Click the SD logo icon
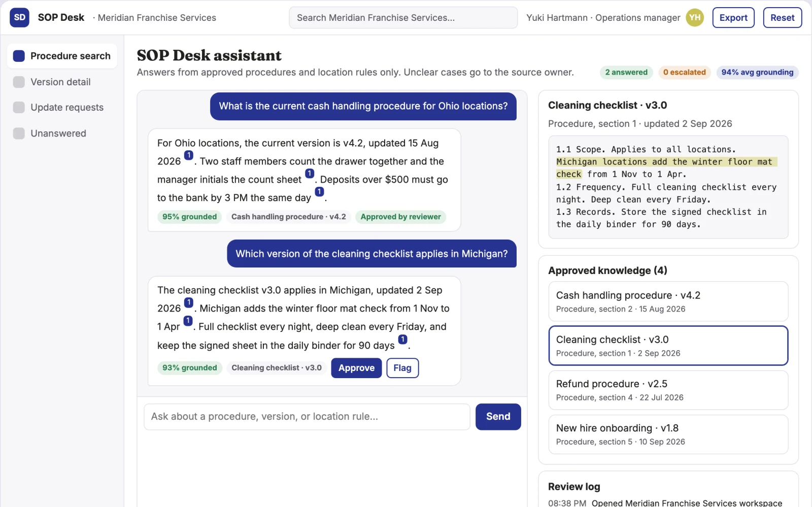 20,18
